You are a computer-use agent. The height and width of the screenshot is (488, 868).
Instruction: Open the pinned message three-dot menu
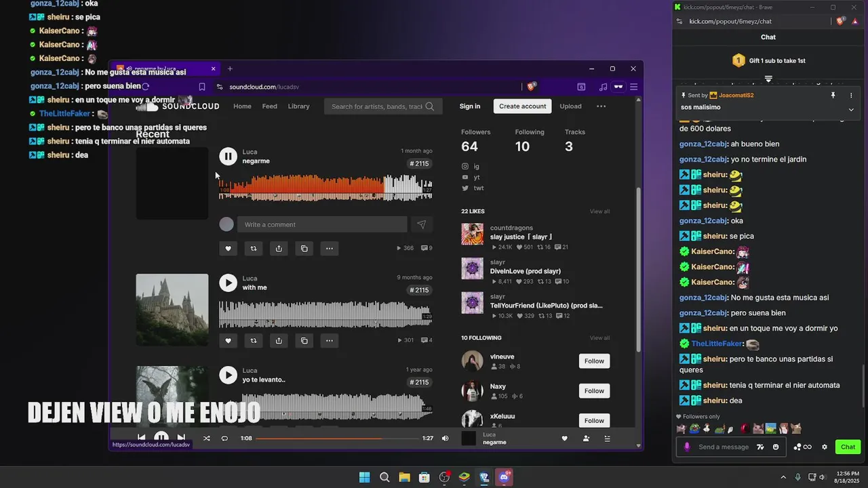click(851, 96)
